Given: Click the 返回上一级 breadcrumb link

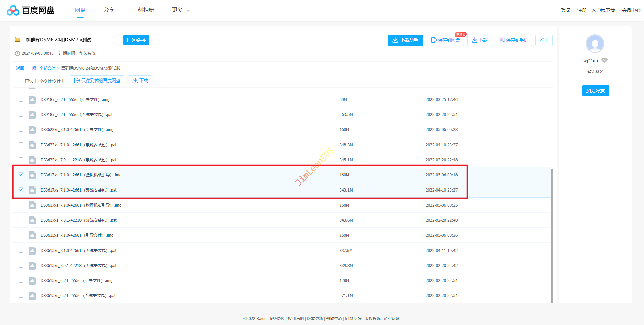Looking at the screenshot, I should click(x=26, y=68).
